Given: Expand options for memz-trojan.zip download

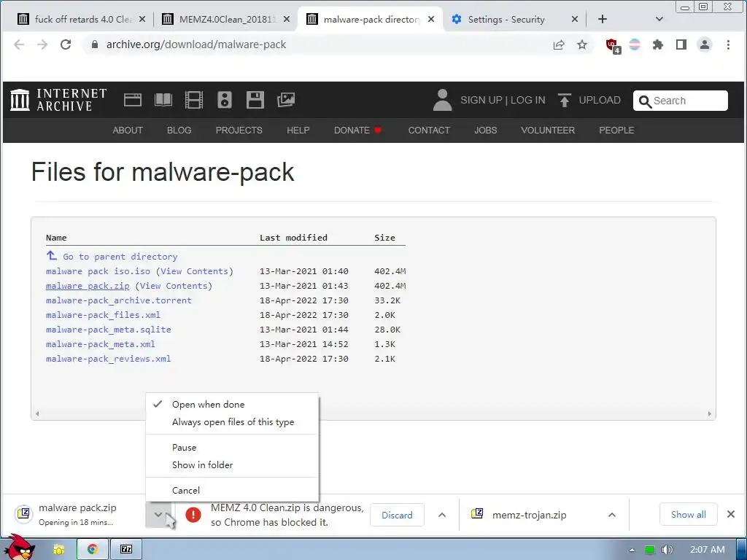Looking at the screenshot, I should [612, 515].
